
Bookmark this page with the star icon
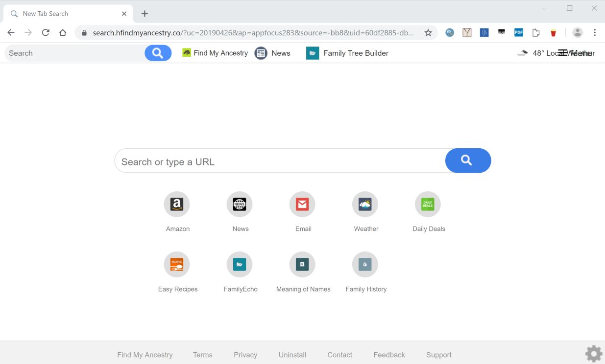tap(428, 33)
